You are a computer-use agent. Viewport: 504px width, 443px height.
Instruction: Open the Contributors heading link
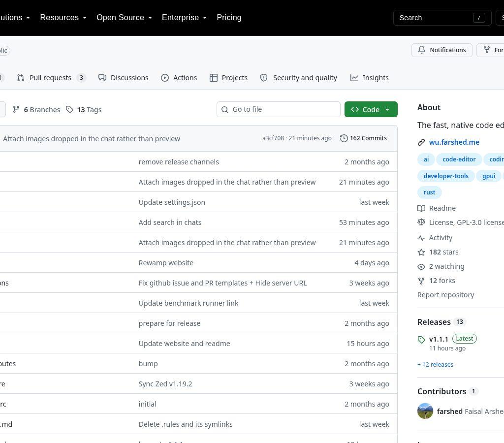[x=441, y=392]
